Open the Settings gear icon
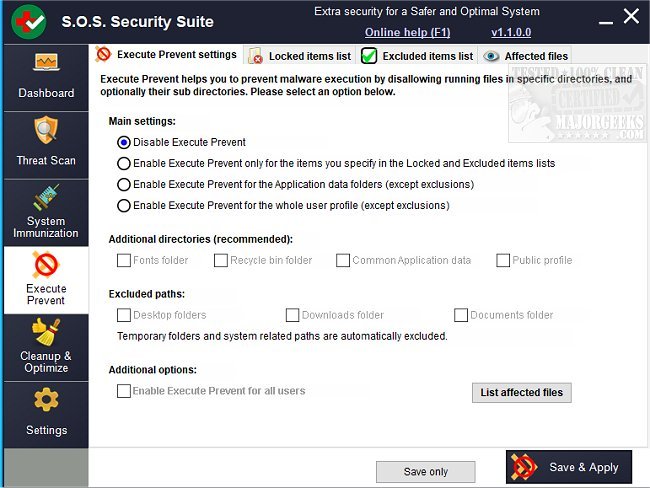 [x=45, y=400]
